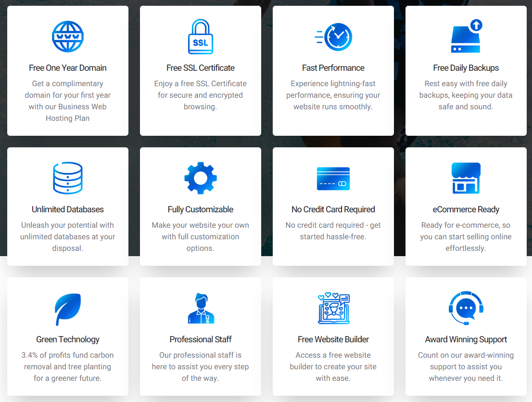Image resolution: width=532 pixels, height=402 pixels.
Task: Click the Professional Staff person icon
Action: [201, 309]
